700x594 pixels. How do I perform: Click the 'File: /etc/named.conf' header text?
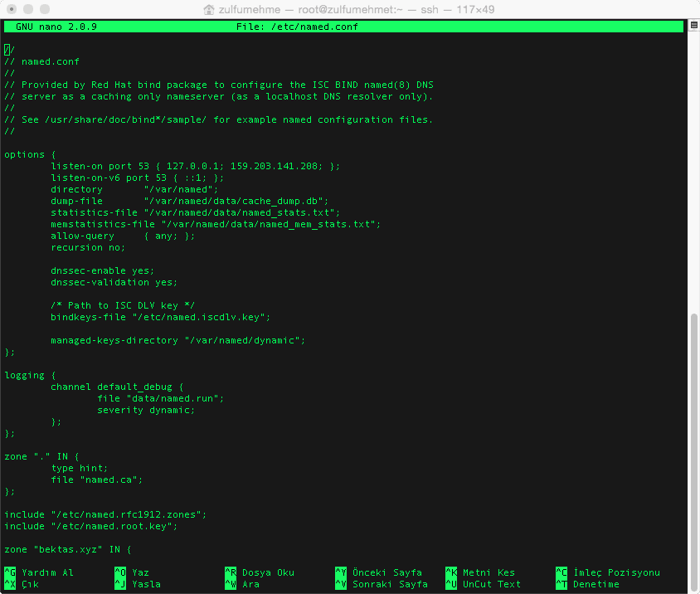point(297,27)
